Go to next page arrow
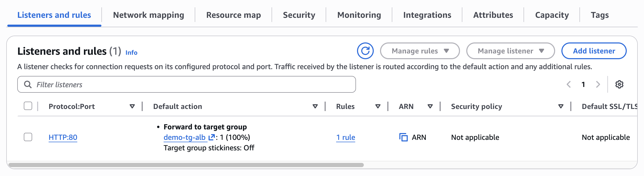The height and width of the screenshot is (176, 644). click(x=598, y=84)
